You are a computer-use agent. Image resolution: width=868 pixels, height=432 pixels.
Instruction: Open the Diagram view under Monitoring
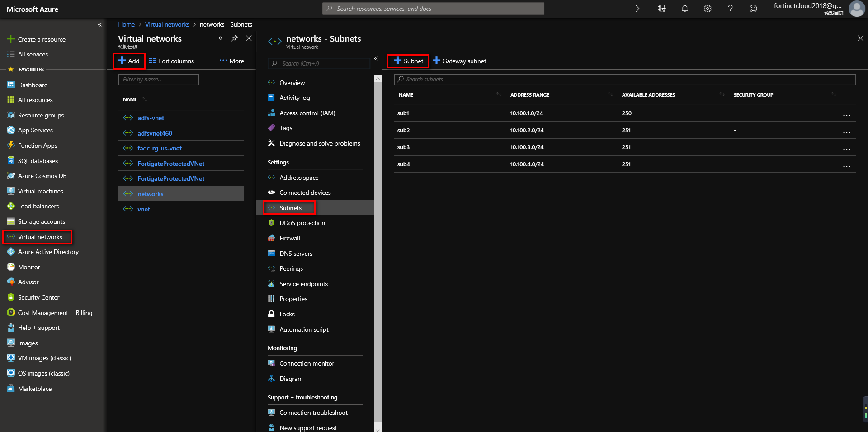pyautogui.click(x=291, y=378)
